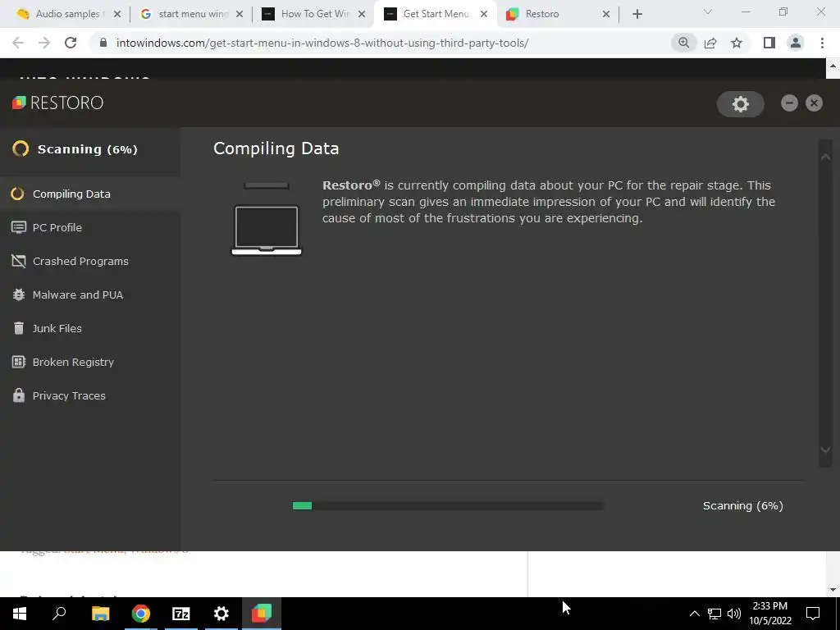Reload the current page
The width and height of the screenshot is (840, 630).
click(x=71, y=43)
